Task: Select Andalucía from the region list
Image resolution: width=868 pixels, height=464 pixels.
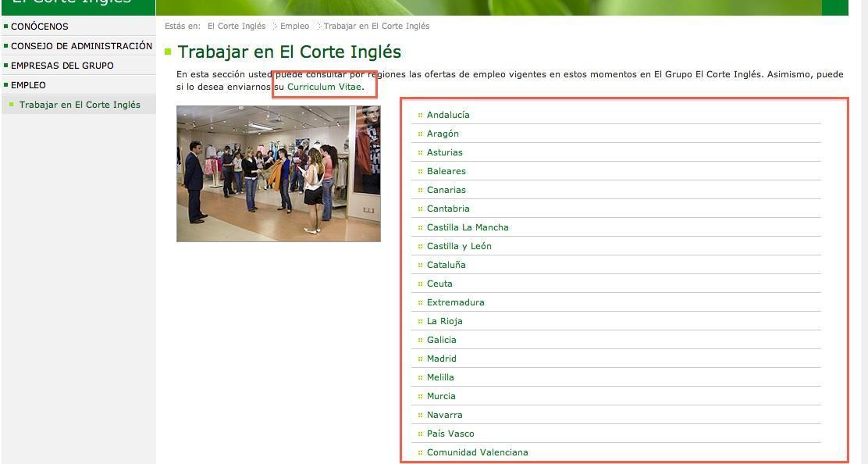Action: (x=448, y=115)
